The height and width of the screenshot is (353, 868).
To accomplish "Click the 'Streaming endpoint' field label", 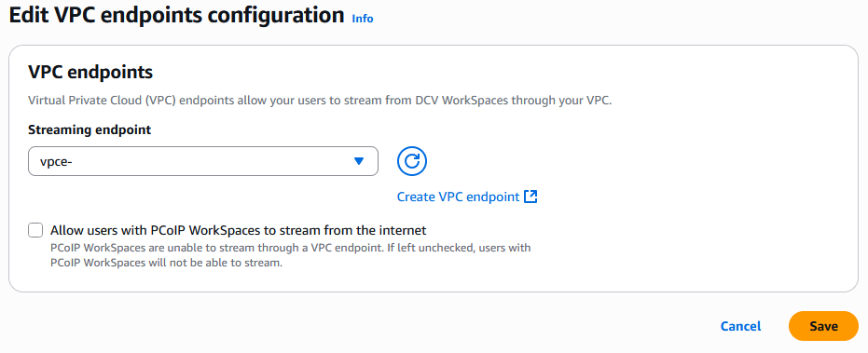I will tap(90, 130).
